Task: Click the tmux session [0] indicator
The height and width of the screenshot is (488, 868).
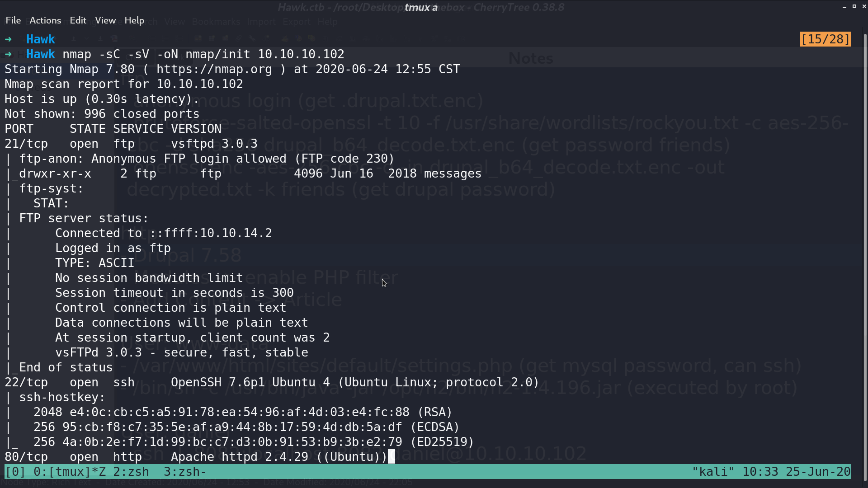Action: (15, 472)
